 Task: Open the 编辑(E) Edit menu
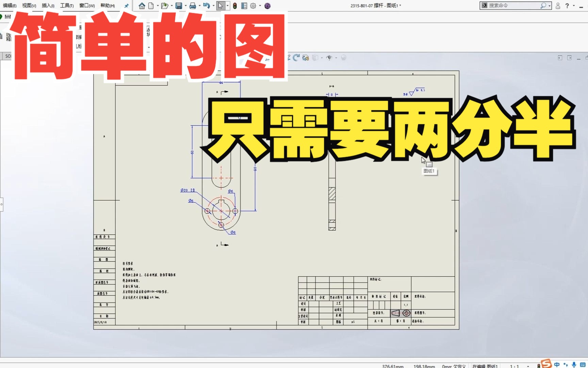[10, 5]
